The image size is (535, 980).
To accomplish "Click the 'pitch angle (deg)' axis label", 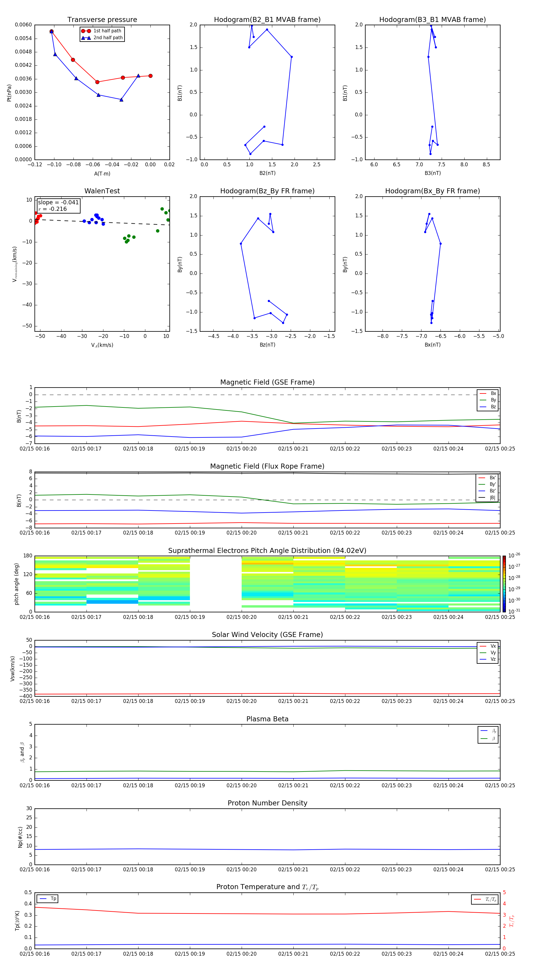I will tap(16, 584).
